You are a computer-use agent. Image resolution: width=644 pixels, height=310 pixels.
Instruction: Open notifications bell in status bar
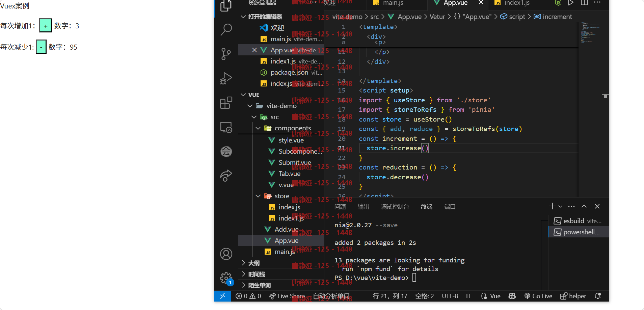click(x=598, y=296)
